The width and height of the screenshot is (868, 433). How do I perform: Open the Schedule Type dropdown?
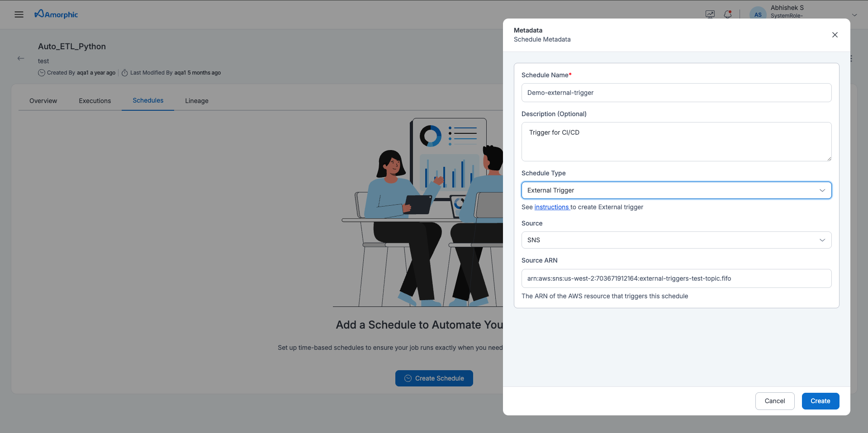pyautogui.click(x=676, y=190)
